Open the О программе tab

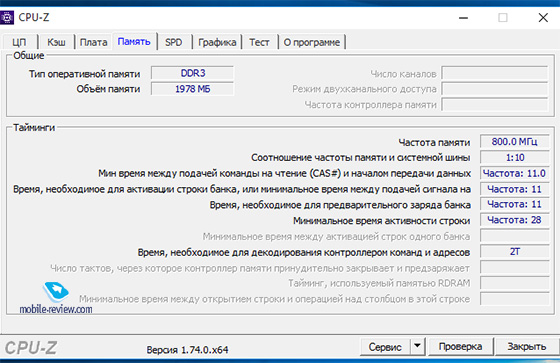[312, 42]
